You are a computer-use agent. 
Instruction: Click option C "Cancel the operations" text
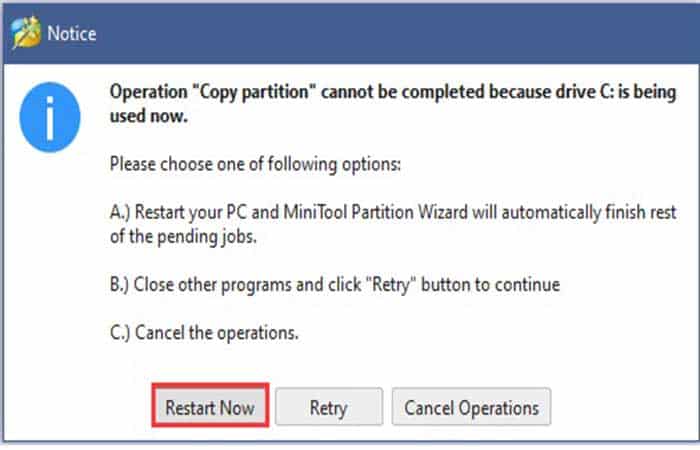pos(204,333)
